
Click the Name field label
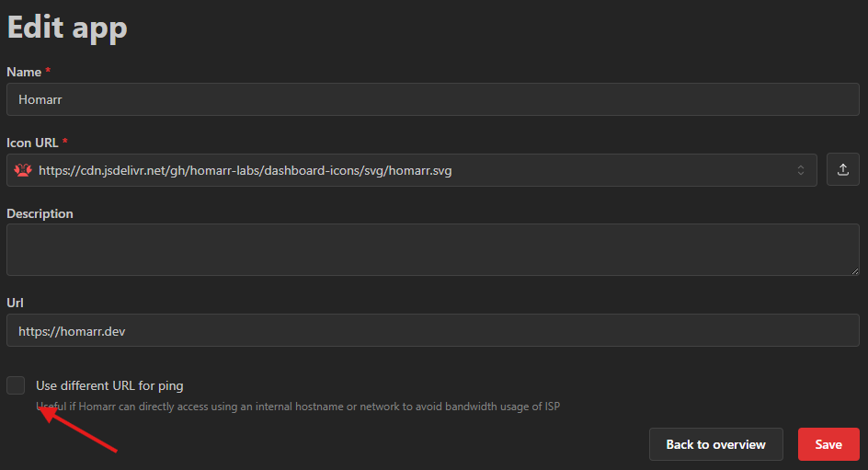point(24,72)
